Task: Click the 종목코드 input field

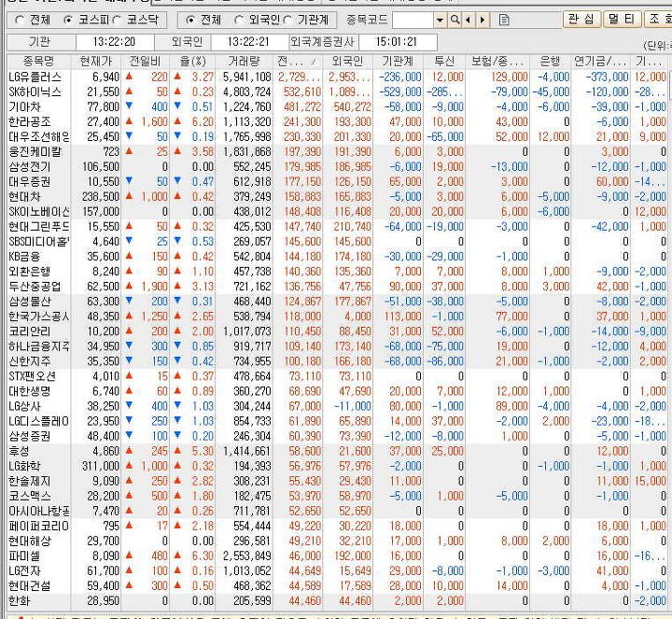Action: click(413, 20)
